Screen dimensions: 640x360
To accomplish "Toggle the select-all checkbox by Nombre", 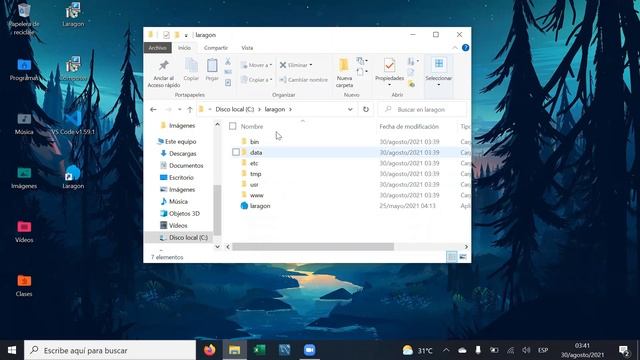I will click(233, 126).
